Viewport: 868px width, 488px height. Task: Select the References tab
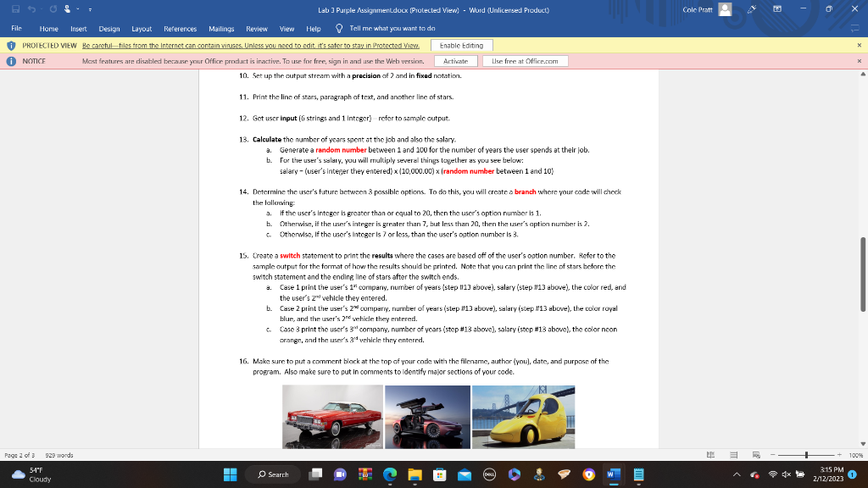coord(180,28)
